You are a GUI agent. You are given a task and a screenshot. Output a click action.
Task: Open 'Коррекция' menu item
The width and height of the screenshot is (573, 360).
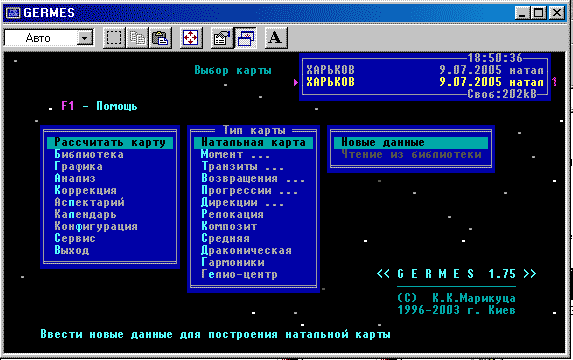point(86,190)
